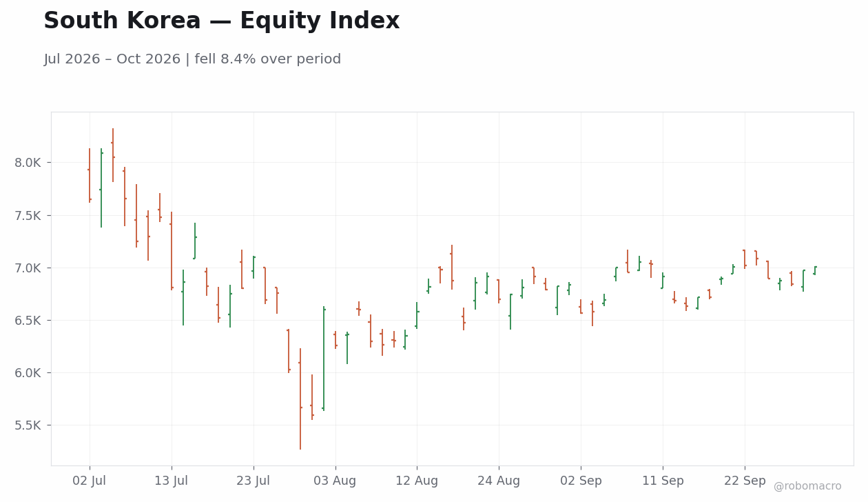Select the 11 Sep x-axis date label
Image resolution: width=868 pixels, height=502 pixels.
663,481
